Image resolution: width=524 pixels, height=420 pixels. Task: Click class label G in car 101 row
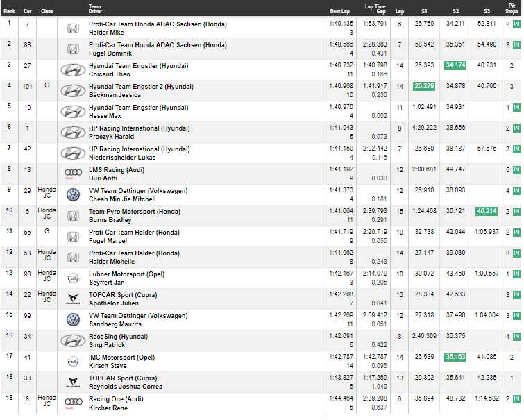point(47,85)
